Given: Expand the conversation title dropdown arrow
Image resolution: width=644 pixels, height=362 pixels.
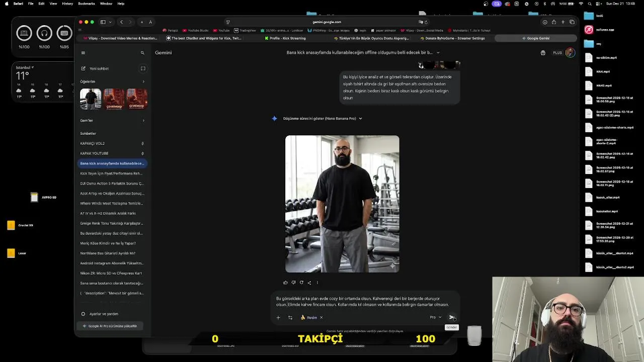Looking at the screenshot, I should pyautogui.click(x=438, y=52).
